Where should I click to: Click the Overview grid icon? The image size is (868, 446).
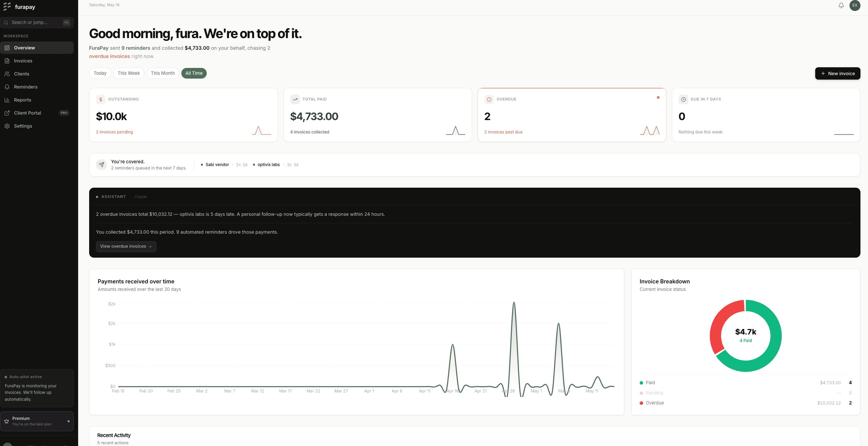[x=7, y=48]
